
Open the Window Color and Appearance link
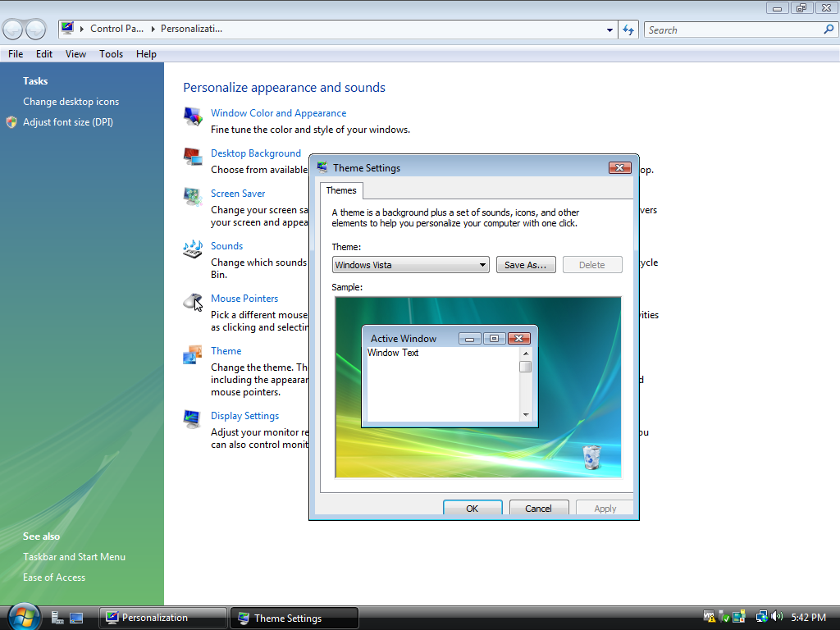278,113
